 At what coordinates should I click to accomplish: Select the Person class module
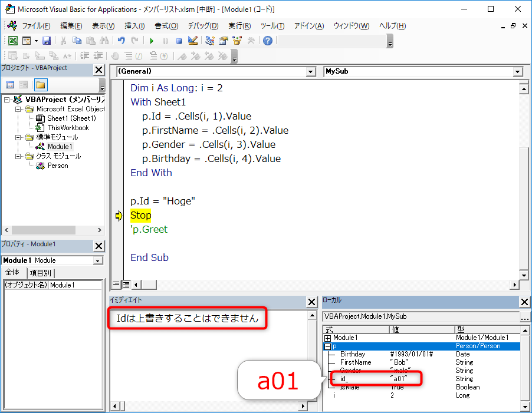57,165
